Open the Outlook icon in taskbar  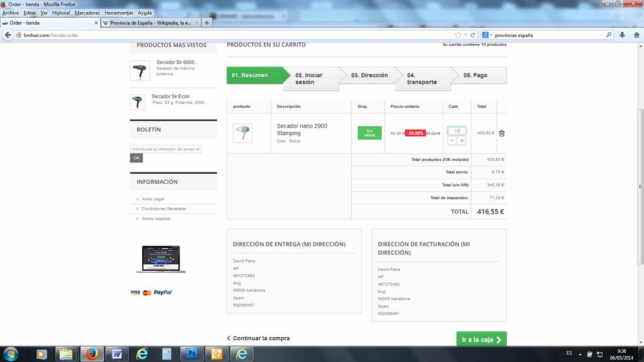tap(217, 354)
